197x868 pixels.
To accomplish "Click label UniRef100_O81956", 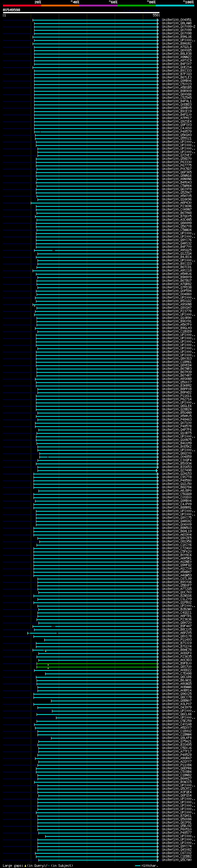I will coord(177,542).
